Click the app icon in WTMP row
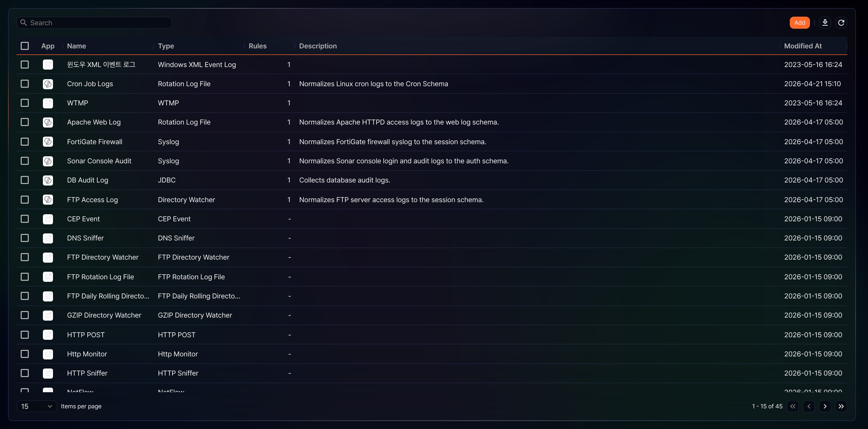This screenshot has width=868, height=429. pos(48,103)
